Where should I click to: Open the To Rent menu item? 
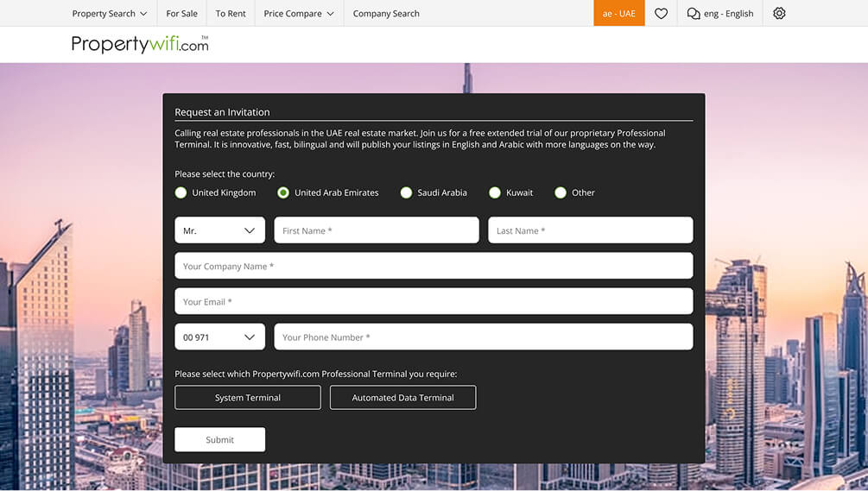coord(231,13)
